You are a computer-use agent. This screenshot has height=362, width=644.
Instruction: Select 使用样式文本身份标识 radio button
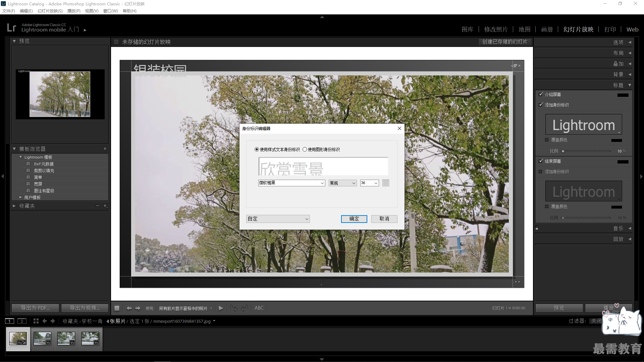[257, 149]
